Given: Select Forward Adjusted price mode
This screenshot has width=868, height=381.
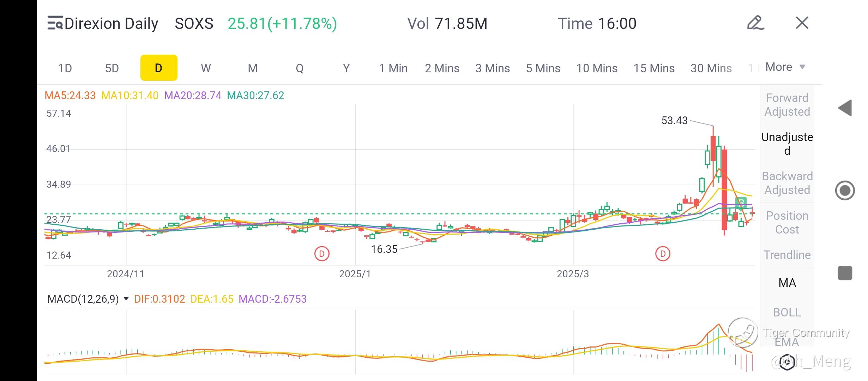Looking at the screenshot, I should pos(787,105).
